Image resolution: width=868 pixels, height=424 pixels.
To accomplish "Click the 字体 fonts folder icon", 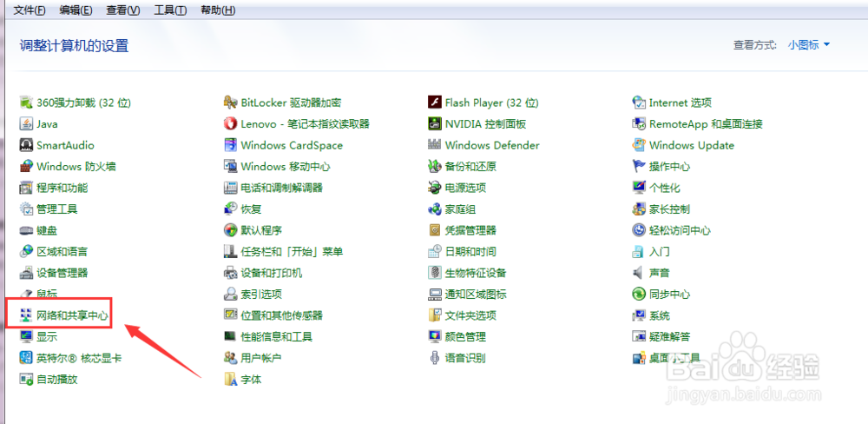I will pyautogui.click(x=230, y=380).
